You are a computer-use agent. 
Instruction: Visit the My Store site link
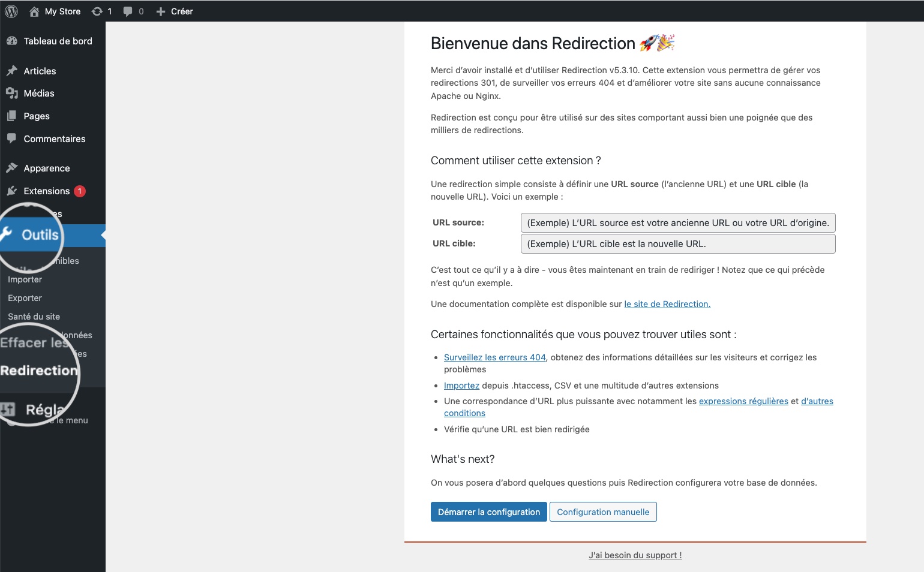click(x=55, y=11)
